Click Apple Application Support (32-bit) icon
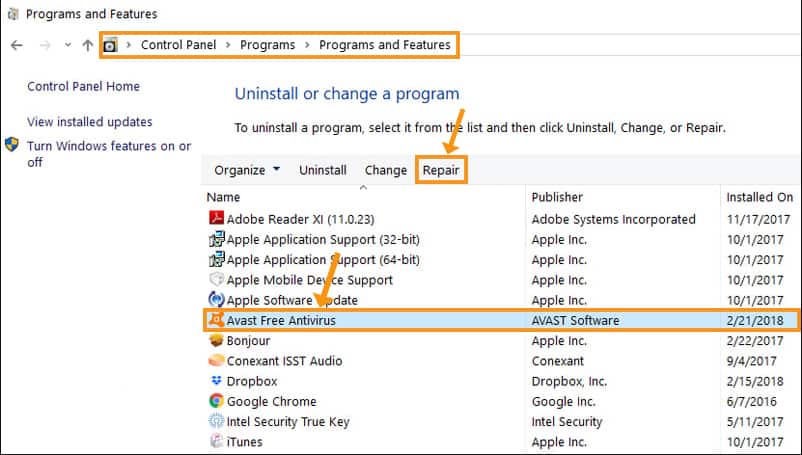This screenshot has height=455, width=802. [216, 239]
